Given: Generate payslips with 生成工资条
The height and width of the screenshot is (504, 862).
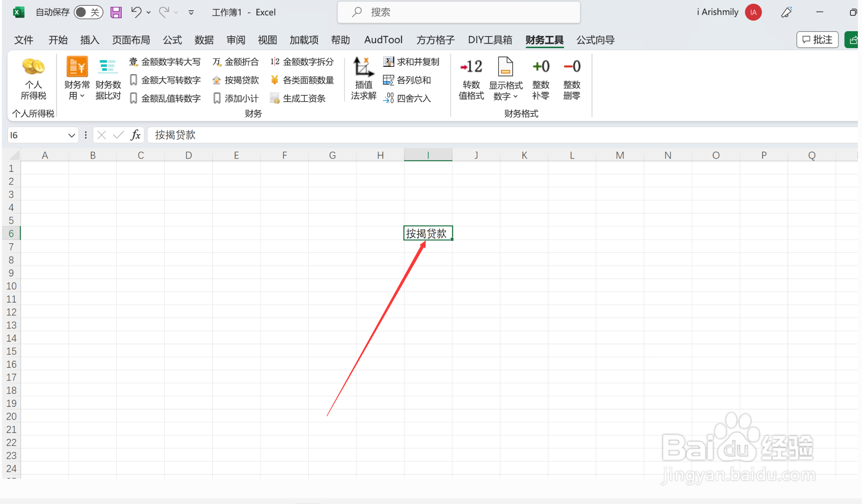Looking at the screenshot, I should [298, 98].
